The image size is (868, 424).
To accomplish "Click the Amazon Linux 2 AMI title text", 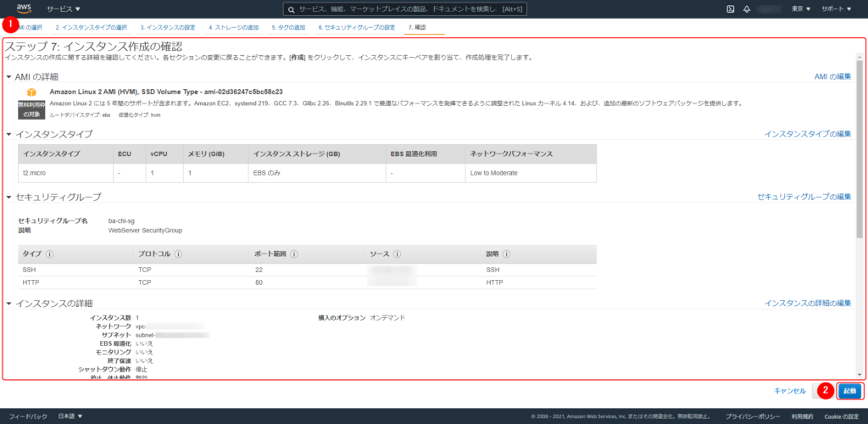I will tap(167, 92).
